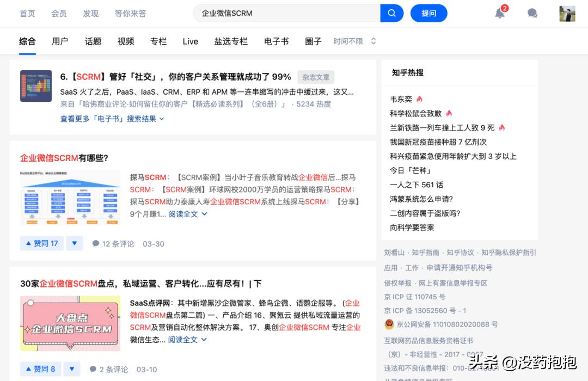Click the electronic book thumbnail for SCRM article
Viewport: 588px width, 381px height.
coord(35,86)
